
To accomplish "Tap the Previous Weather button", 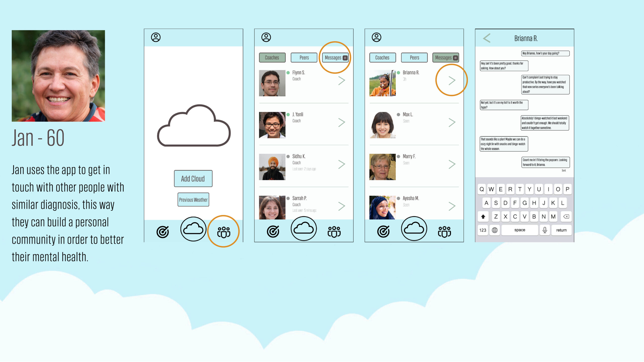I will [x=193, y=199].
